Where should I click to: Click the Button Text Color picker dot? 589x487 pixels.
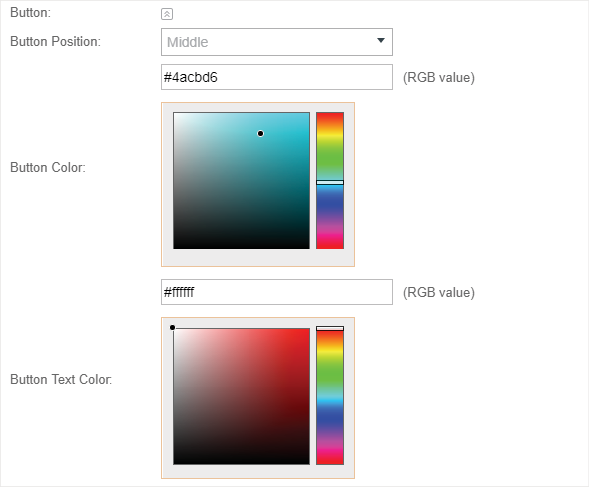172,328
